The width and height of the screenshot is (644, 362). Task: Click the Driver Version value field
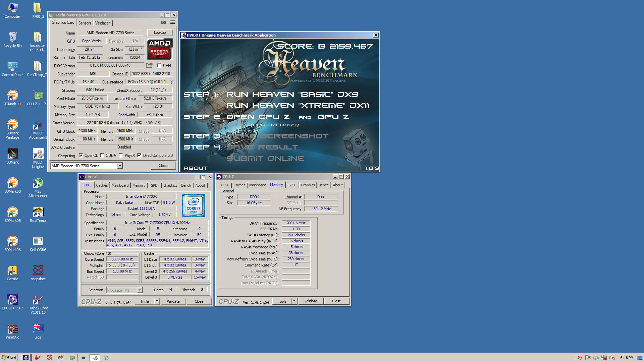pyautogui.click(x=124, y=123)
